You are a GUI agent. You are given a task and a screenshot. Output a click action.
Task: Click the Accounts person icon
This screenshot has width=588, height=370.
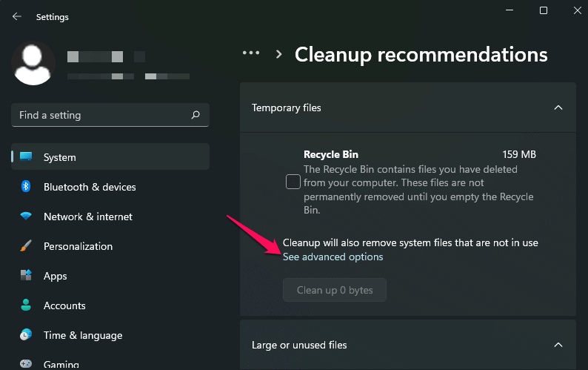coord(27,305)
